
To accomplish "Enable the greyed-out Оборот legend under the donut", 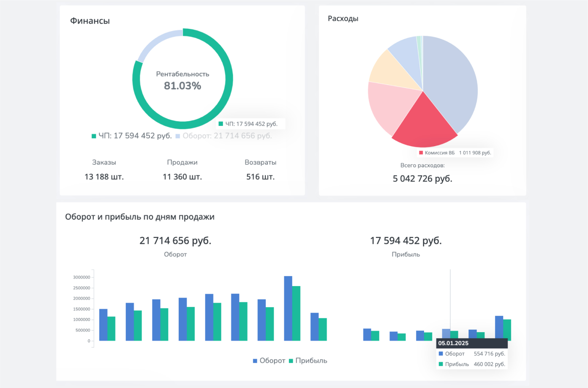I will [223, 136].
